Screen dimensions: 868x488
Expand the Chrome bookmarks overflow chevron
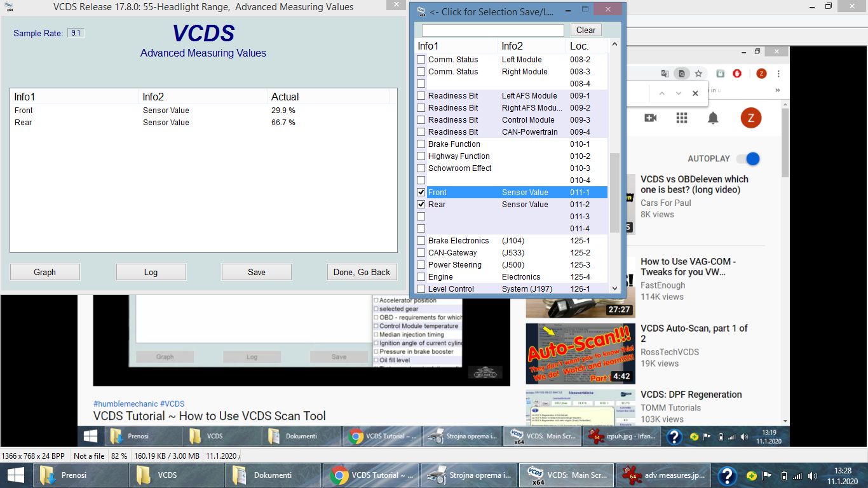[778, 90]
